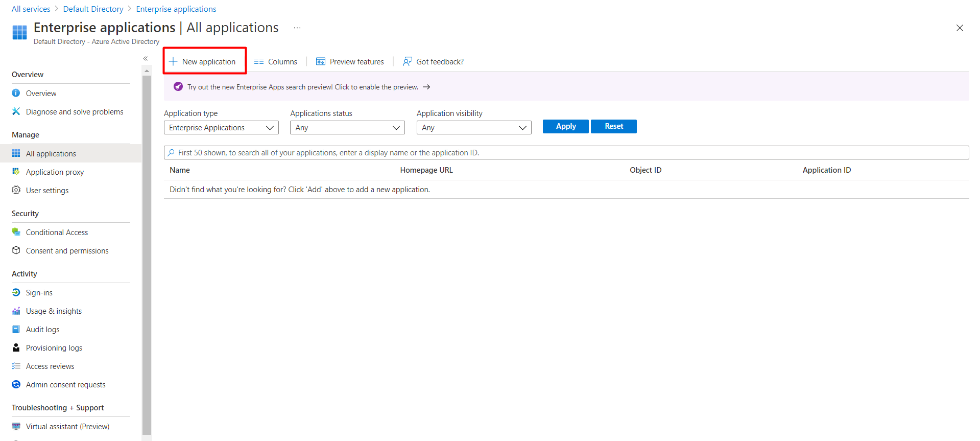
Task: Click the plus icon for New application
Action: point(173,61)
